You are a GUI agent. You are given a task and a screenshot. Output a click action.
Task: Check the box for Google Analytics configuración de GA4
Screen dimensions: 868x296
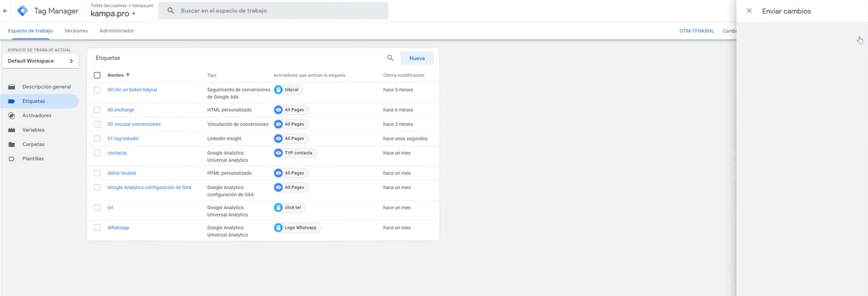point(97,188)
